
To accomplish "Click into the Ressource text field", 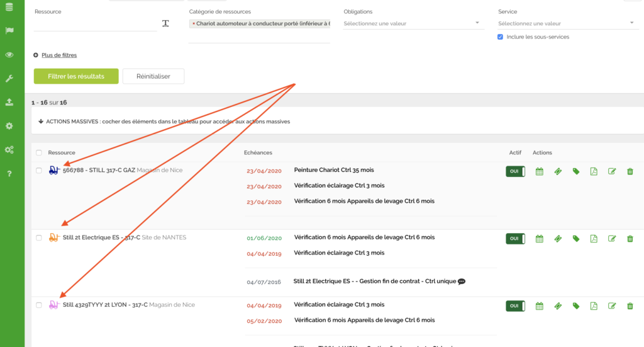I will pyautogui.click(x=94, y=24).
